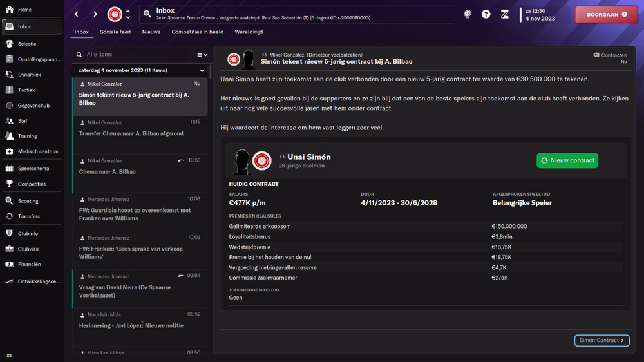Open the Scouting magnifier icon

pyautogui.click(x=9, y=201)
